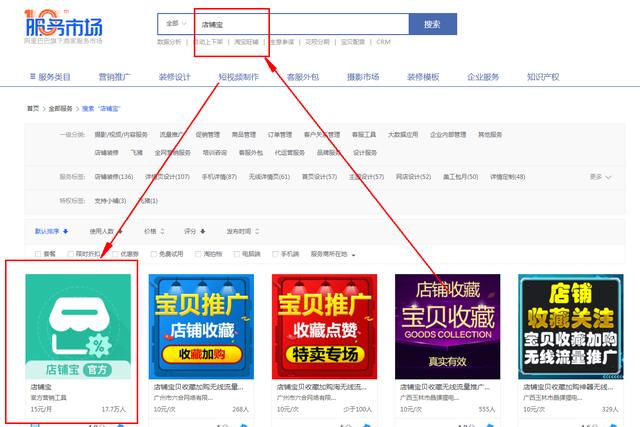This screenshot has height=427, width=640.
Task: Filter by 代运营服务 category
Action: (x=290, y=153)
